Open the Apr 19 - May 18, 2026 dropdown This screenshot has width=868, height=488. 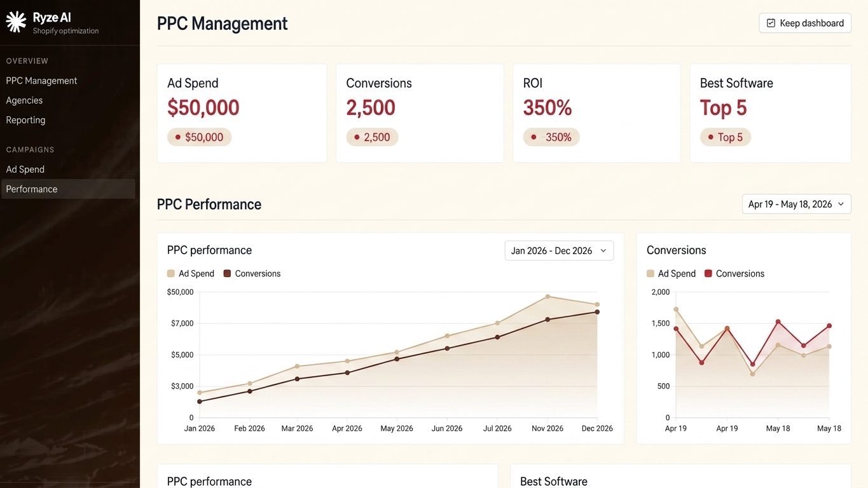pos(796,204)
